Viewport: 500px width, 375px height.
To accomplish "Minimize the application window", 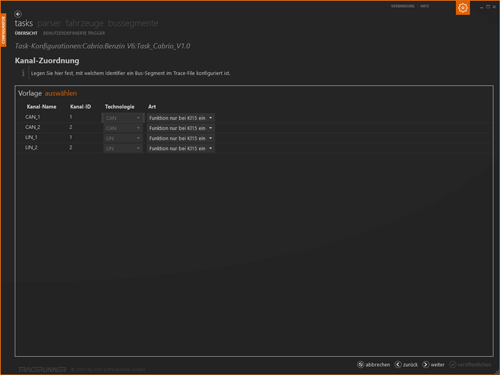I will tap(481, 7).
